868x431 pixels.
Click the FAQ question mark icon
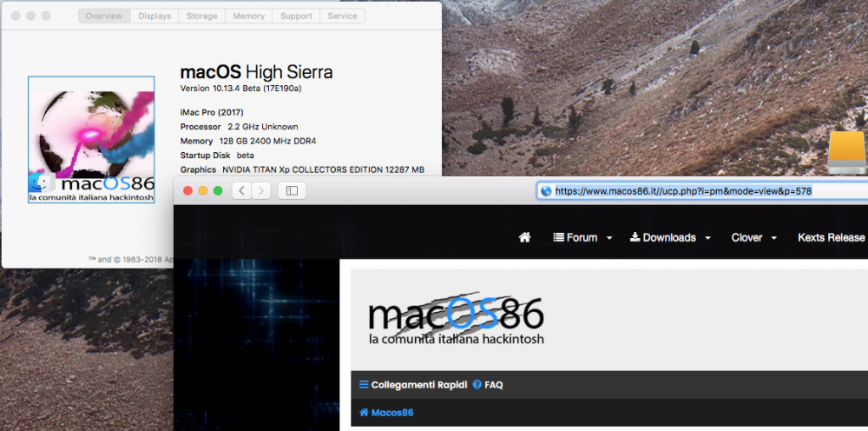click(x=477, y=384)
